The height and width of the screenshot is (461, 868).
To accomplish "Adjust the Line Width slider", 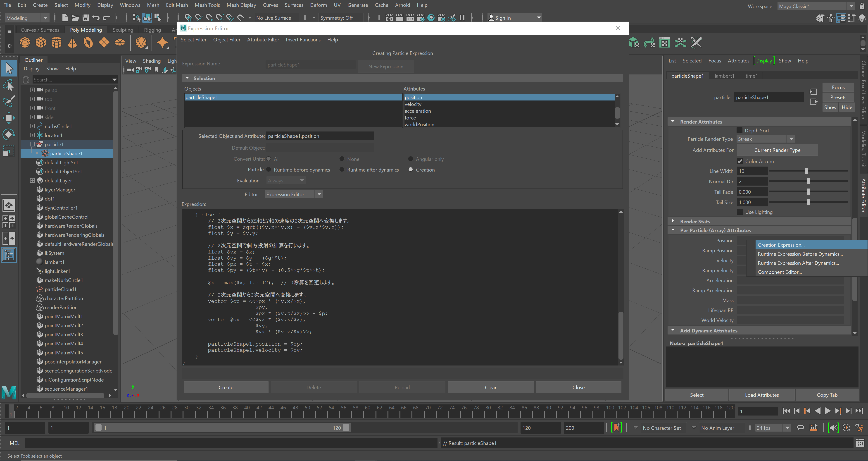I will (x=806, y=171).
